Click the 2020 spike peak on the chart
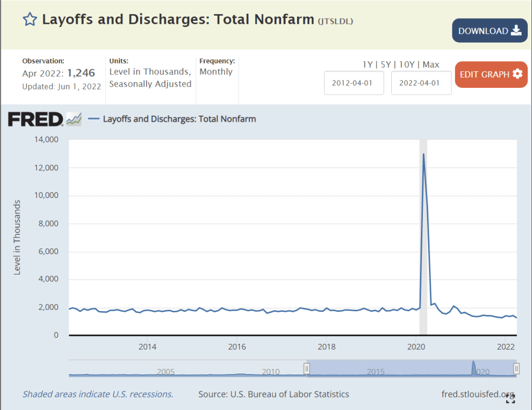 [x=423, y=154]
